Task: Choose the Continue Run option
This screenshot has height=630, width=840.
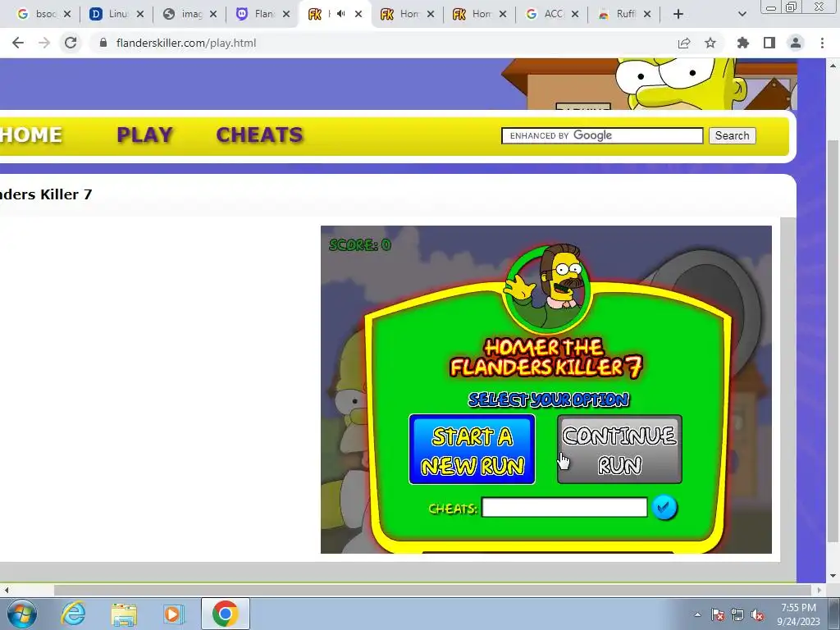Action: tap(620, 450)
